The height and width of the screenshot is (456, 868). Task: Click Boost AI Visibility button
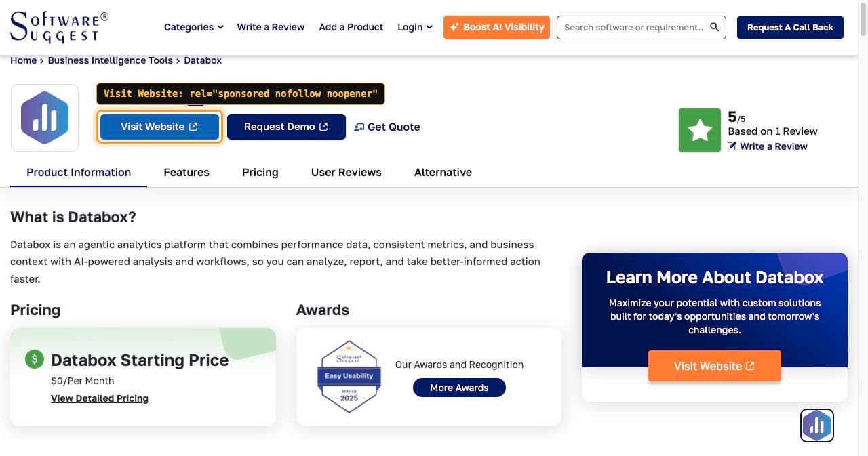click(496, 27)
